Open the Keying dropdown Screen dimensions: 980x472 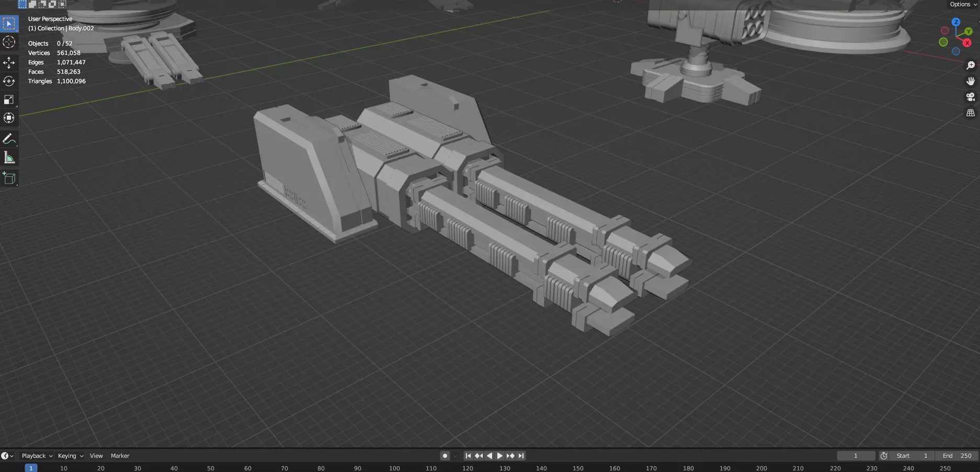pos(71,456)
